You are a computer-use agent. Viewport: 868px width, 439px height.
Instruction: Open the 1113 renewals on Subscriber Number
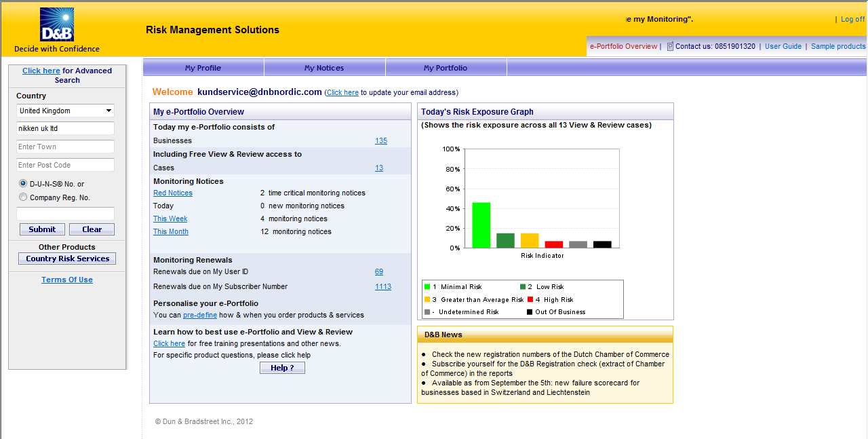pos(383,286)
